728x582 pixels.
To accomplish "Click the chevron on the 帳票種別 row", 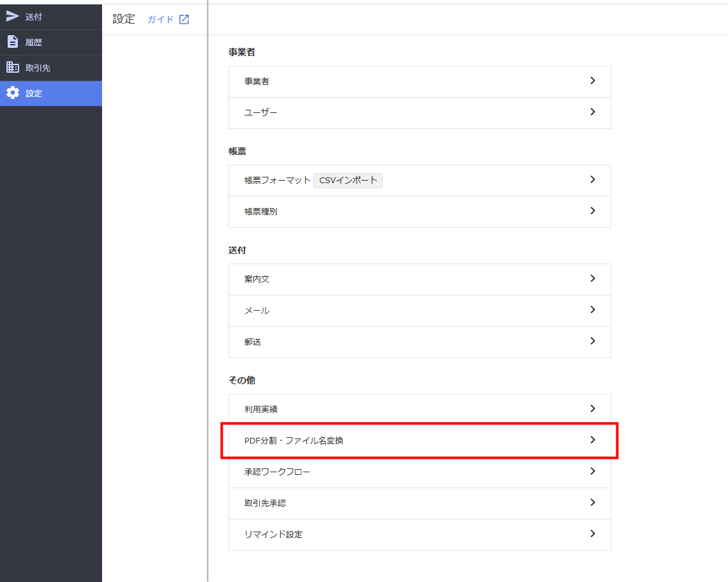I will pyautogui.click(x=593, y=211).
